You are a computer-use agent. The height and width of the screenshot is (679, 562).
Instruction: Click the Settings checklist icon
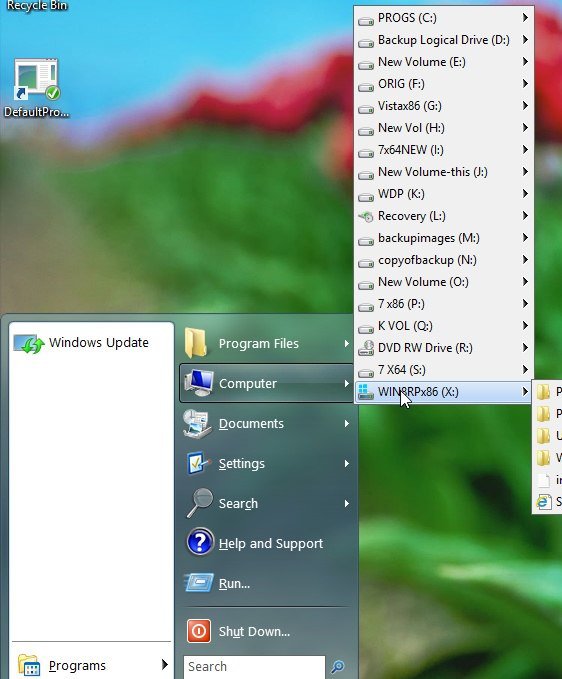point(198,463)
